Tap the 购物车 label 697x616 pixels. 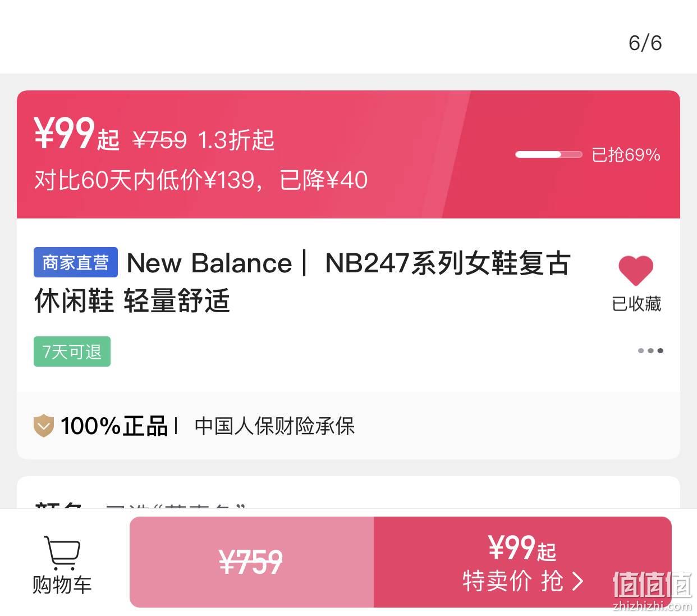click(x=62, y=585)
